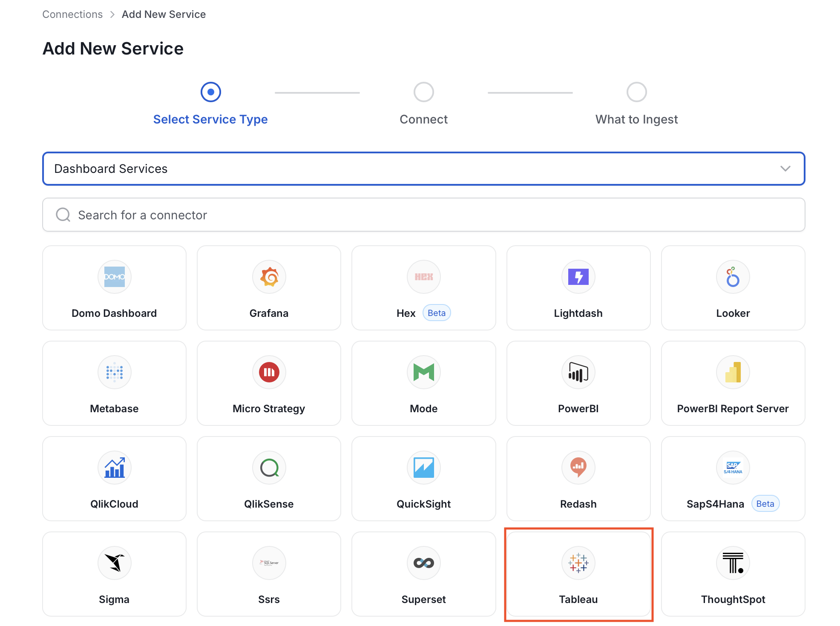Click the Ssrs card label
The width and height of the screenshot is (840, 626).
point(269,599)
